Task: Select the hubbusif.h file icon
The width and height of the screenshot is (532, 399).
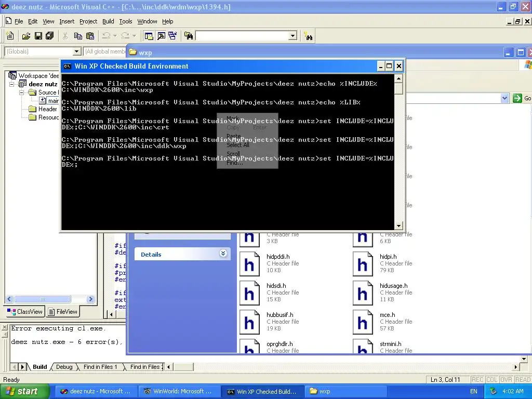Action: [249, 322]
